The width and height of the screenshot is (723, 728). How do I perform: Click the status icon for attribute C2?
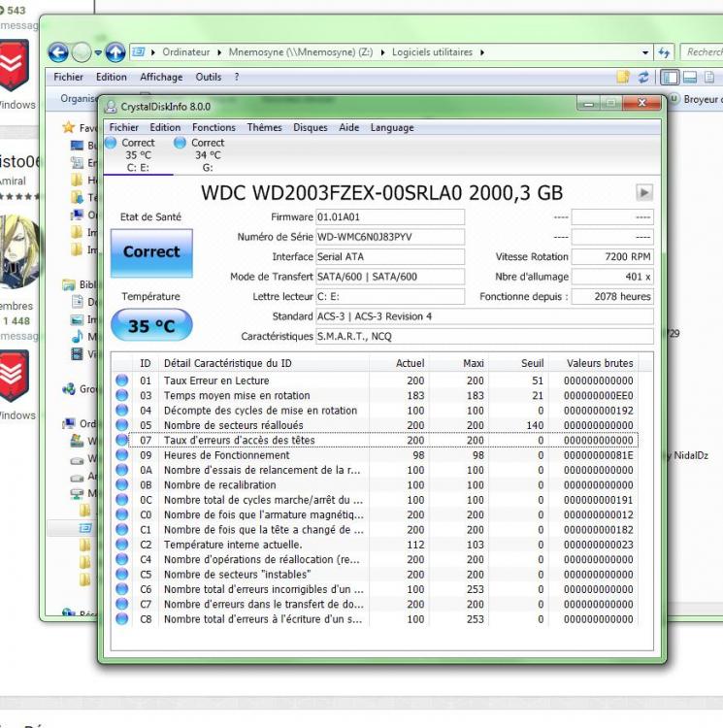122,545
